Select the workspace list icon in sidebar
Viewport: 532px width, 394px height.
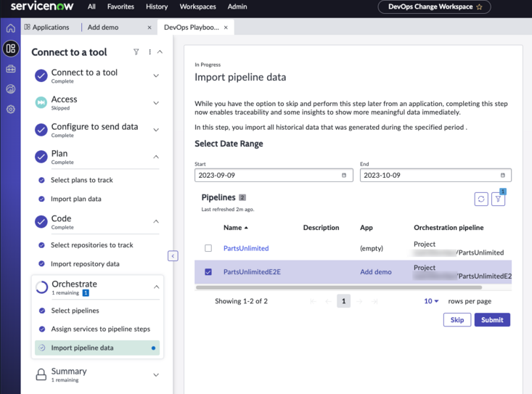(10, 49)
